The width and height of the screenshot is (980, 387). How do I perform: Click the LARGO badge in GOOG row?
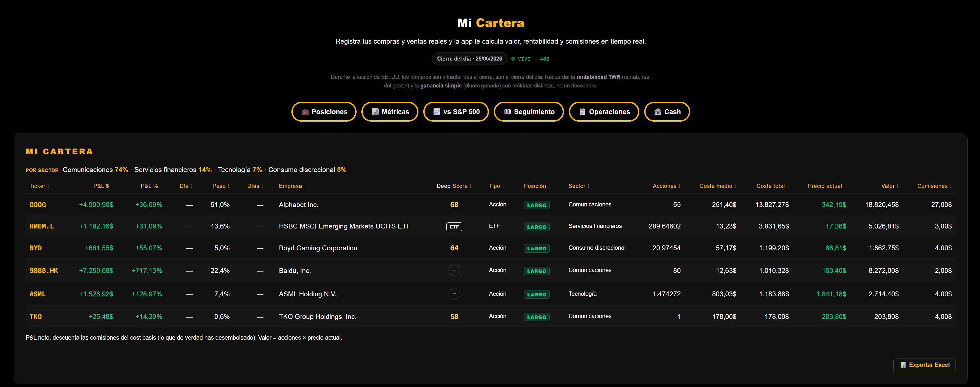tap(537, 205)
